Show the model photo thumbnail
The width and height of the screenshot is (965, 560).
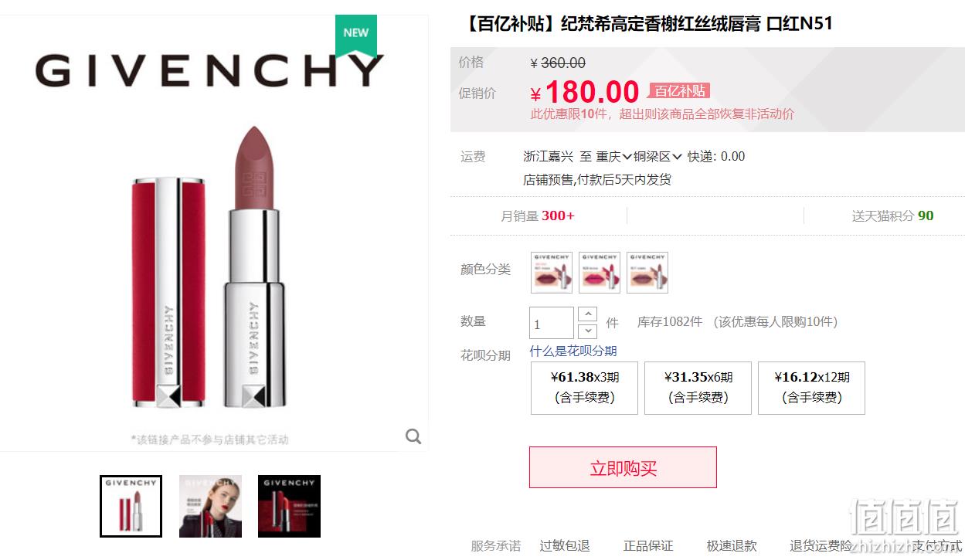[x=210, y=506]
